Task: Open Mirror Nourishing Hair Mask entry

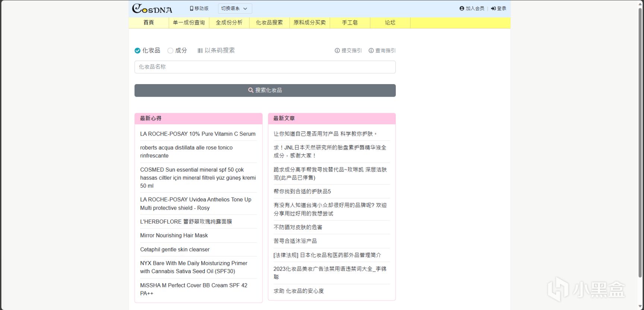Action: tap(174, 236)
